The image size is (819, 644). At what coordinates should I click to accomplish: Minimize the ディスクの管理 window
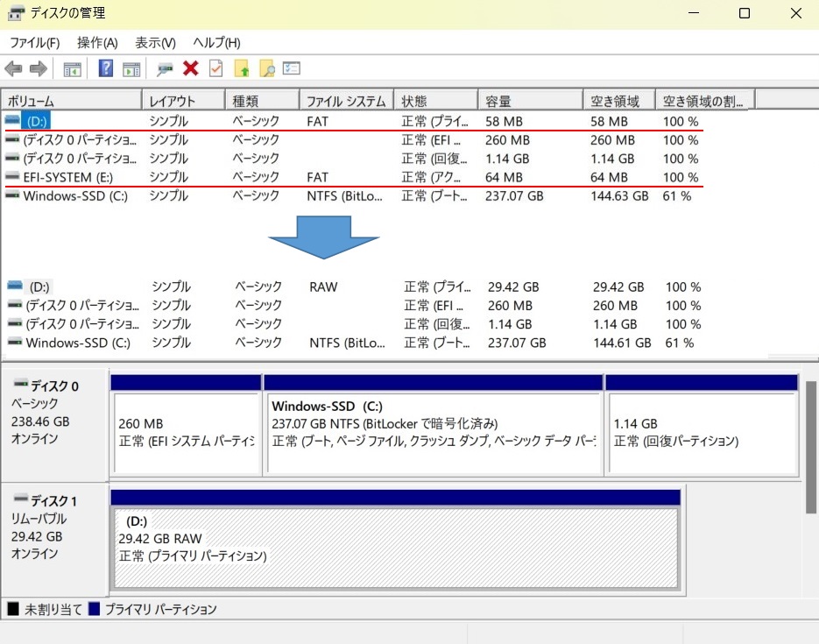coord(694,13)
